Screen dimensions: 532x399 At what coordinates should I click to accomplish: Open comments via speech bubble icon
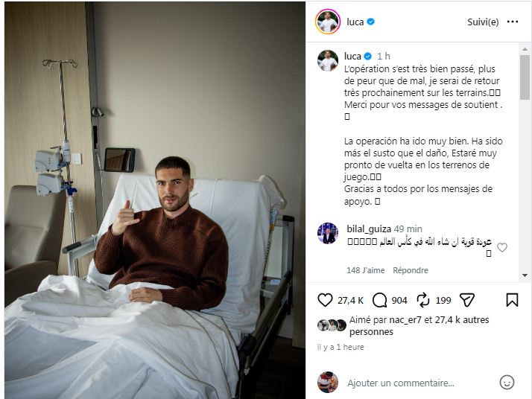click(379, 300)
